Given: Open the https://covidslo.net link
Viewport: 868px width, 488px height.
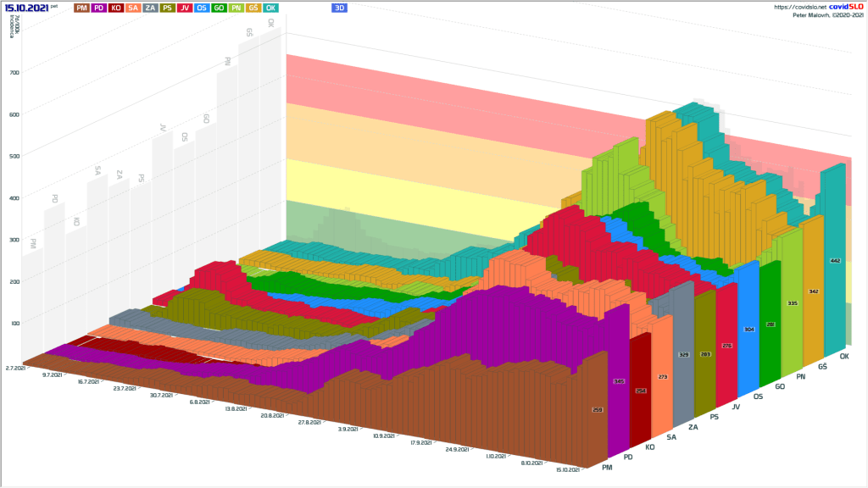Looking at the screenshot, I should tap(800, 7).
